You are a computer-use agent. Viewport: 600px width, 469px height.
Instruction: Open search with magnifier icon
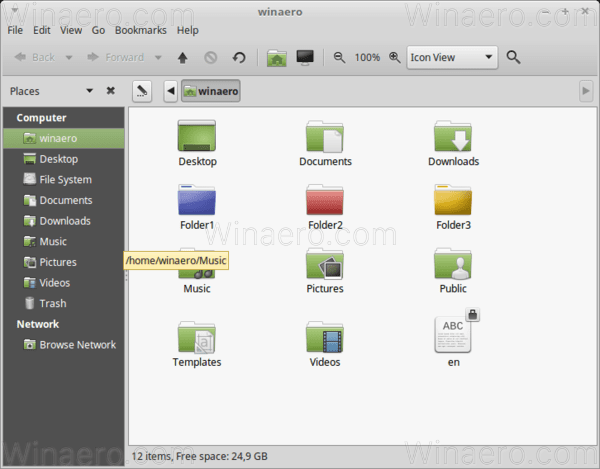[513, 57]
